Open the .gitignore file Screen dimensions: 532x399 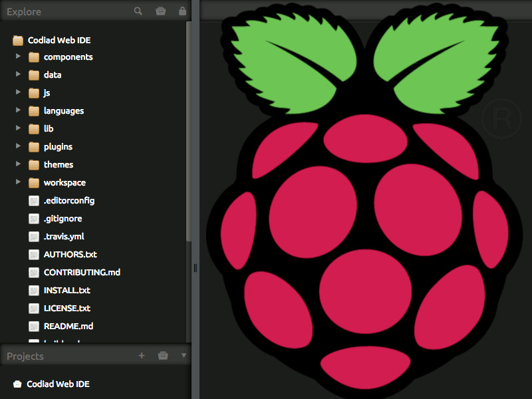[63, 219]
